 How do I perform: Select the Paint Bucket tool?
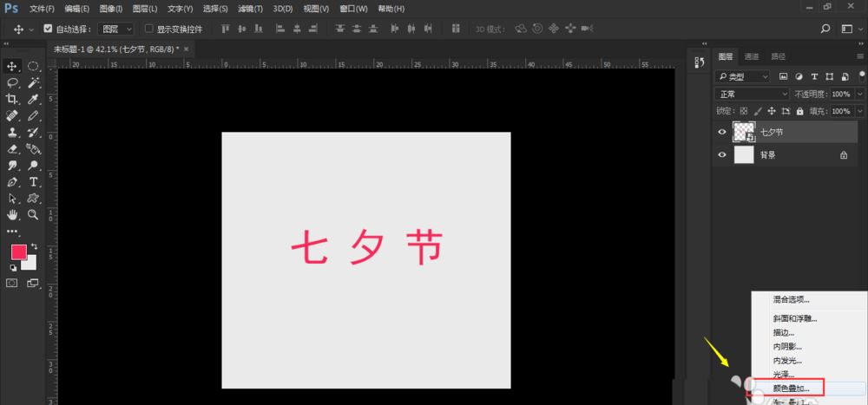[33, 149]
